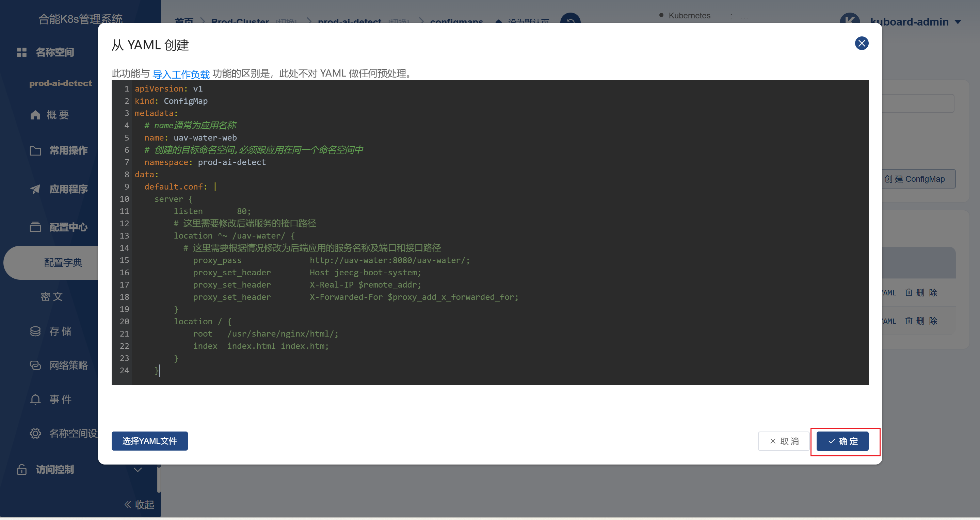This screenshot has height=520, width=980.
Task: Click line 15 proxy_pass directive
Action: click(331, 260)
